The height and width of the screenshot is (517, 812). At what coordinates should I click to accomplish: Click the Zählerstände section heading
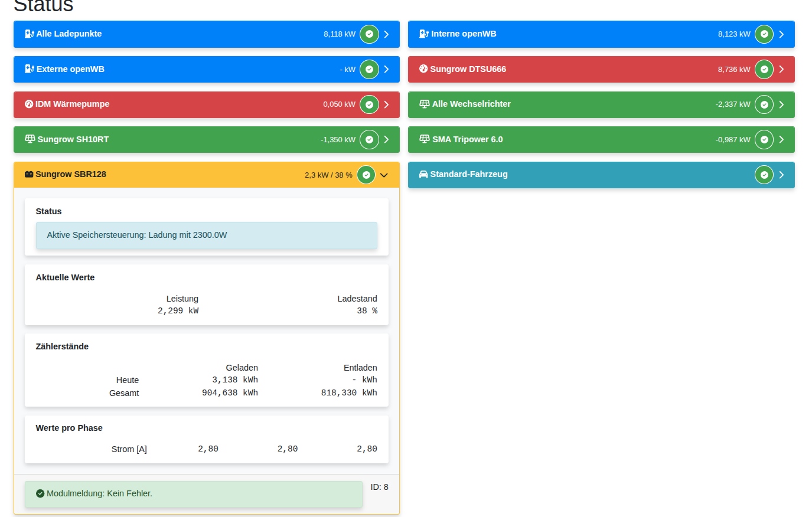click(62, 346)
